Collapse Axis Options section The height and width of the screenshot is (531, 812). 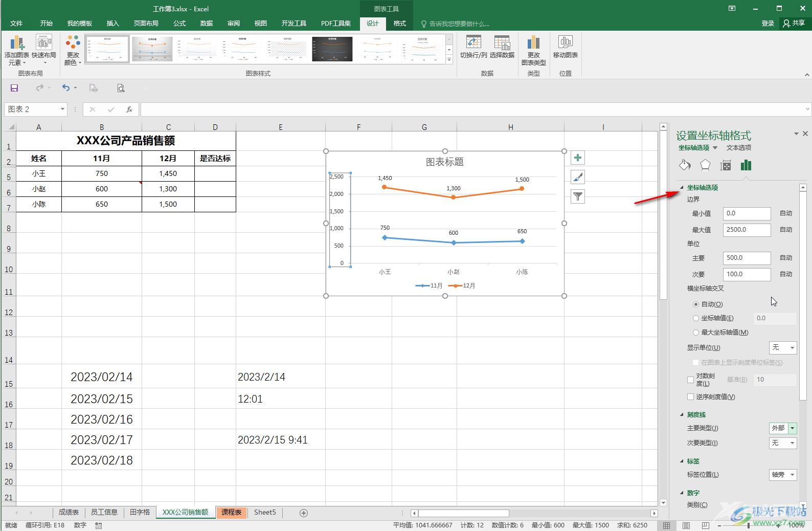[x=682, y=188]
